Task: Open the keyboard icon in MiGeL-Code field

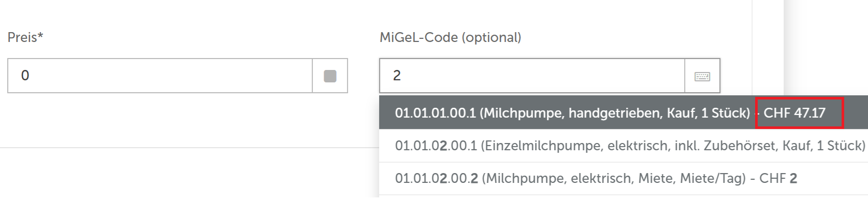Action: click(x=702, y=76)
